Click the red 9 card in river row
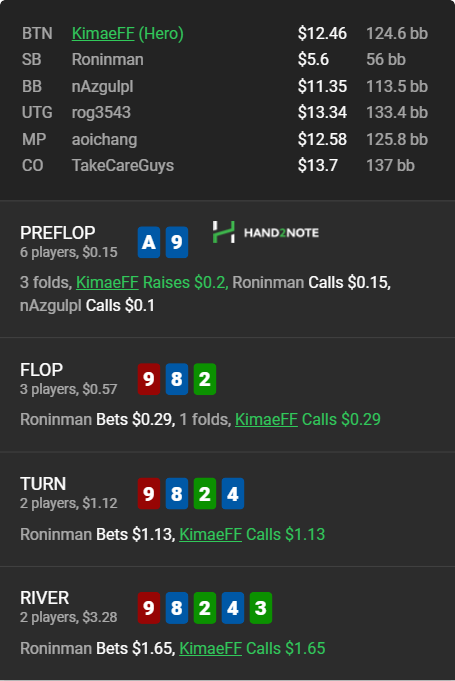455x681 pixels. (x=148, y=608)
